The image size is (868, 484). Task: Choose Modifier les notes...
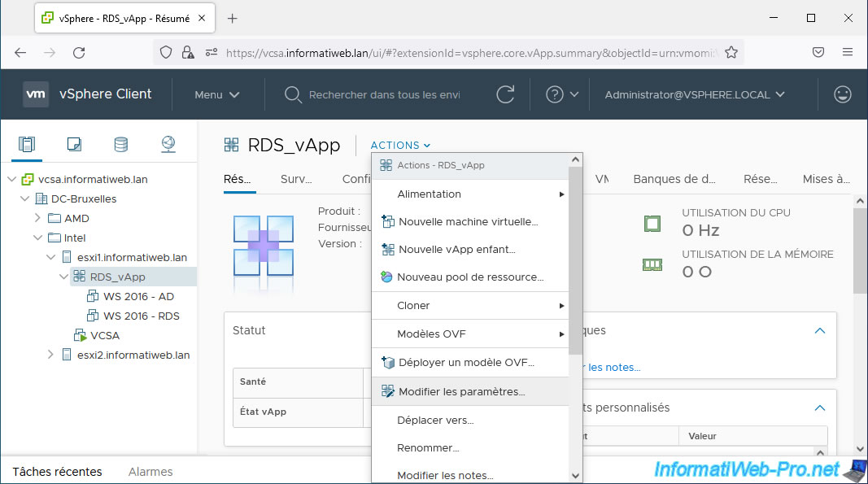(470, 475)
